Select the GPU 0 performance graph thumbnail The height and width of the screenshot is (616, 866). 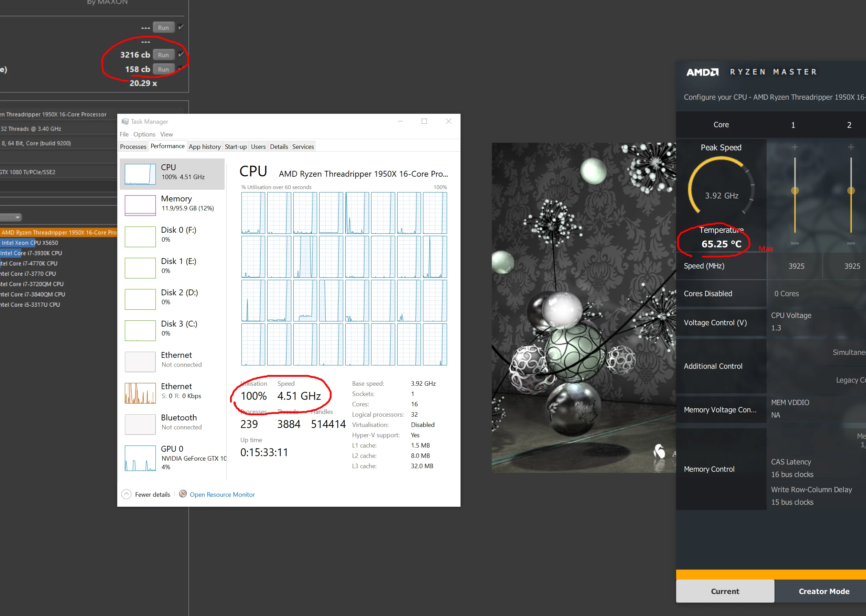pyautogui.click(x=140, y=458)
